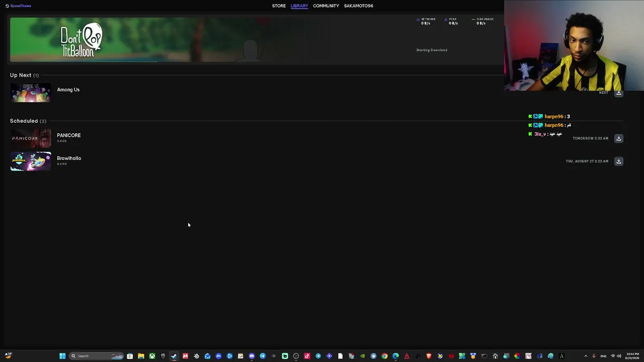
Task: Open Discord from the taskbar
Action: pos(252,356)
